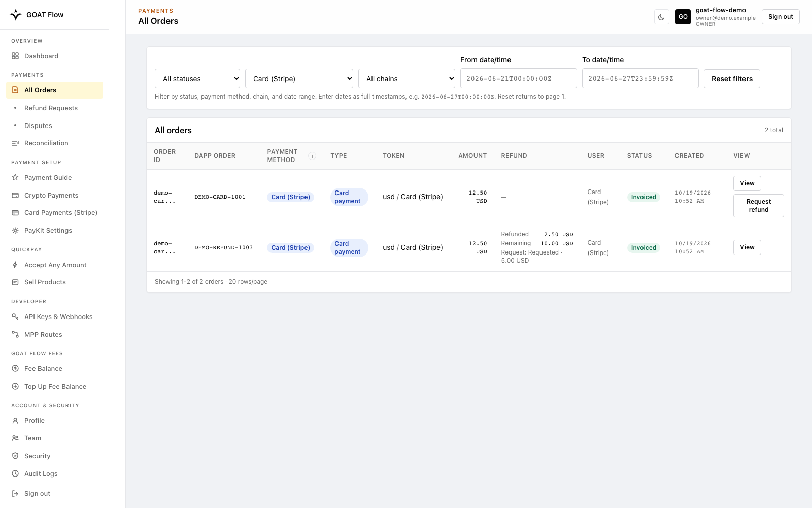Viewport: 812px width, 508px height.
Task: Click the '2 total' orders count
Action: [x=774, y=130]
